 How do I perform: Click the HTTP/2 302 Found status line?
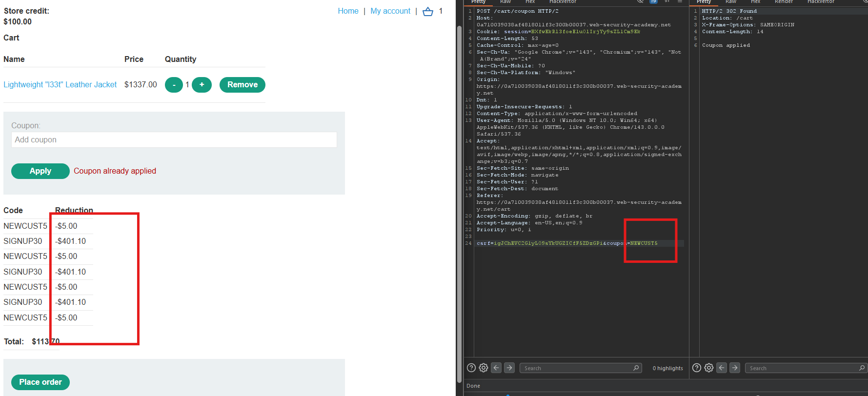[729, 11]
